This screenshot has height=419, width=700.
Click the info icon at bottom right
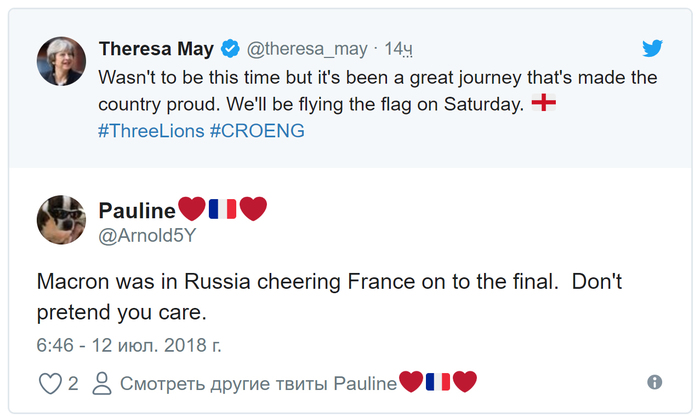pos(655,382)
